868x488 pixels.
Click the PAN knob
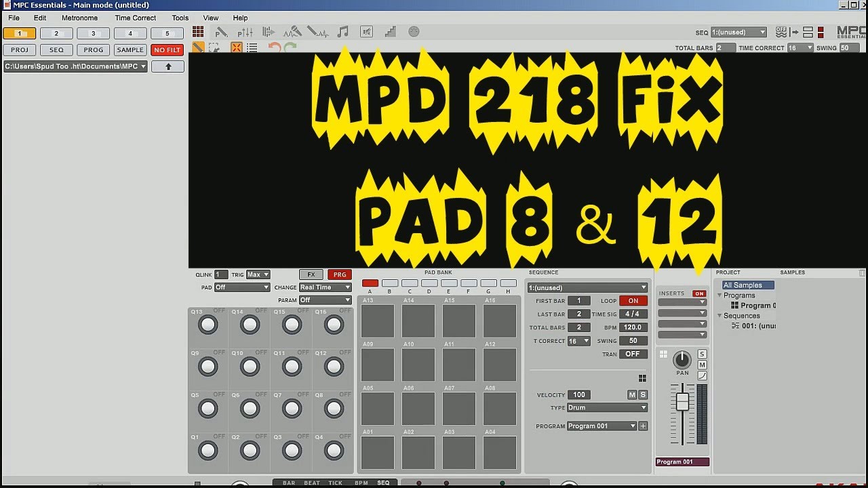[682, 360]
